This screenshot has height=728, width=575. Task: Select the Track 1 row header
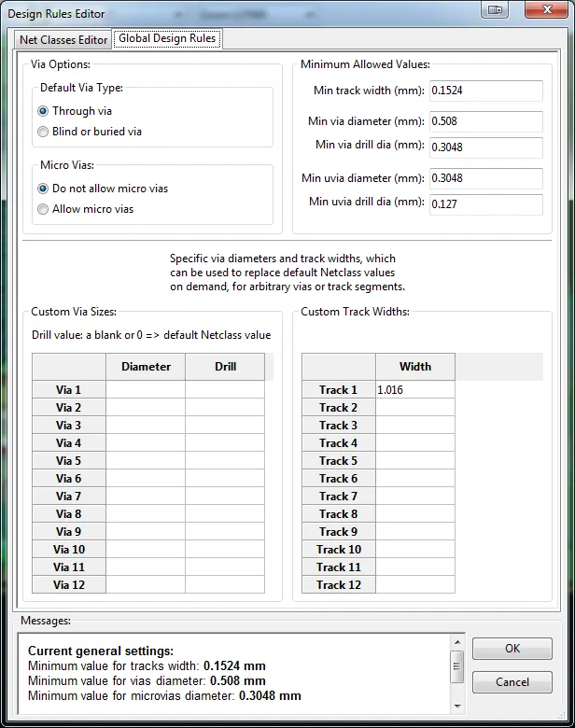(339, 390)
